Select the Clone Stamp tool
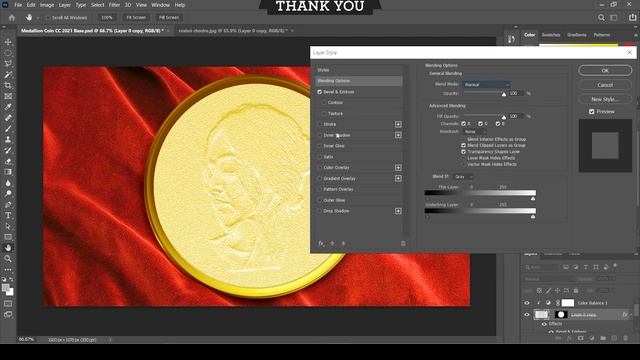Screen dimensions: 640x360 (x=8, y=140)
